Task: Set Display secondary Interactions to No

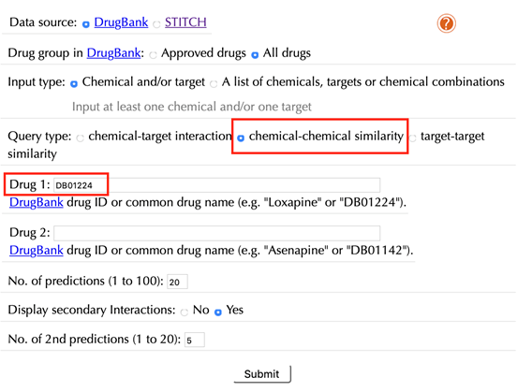Action: [x=185, y=312]
